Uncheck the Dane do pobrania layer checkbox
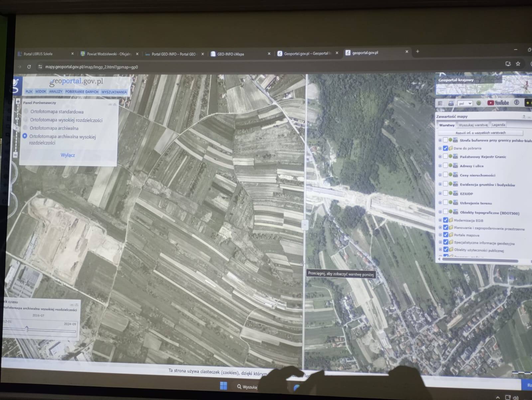The width and height of the screenshot is (532, 400). [x=446, y=148]
